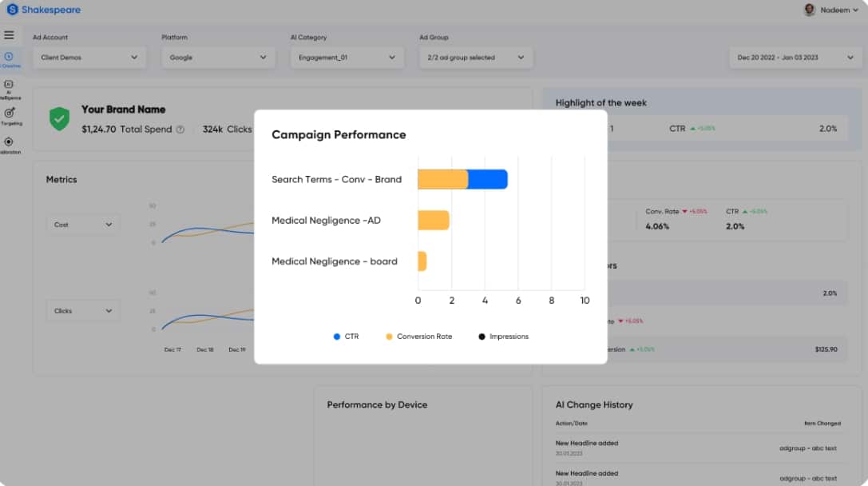The image size is (868, 486).
Task: Click the AI Change History heading
Action: (x=594, y=405)
